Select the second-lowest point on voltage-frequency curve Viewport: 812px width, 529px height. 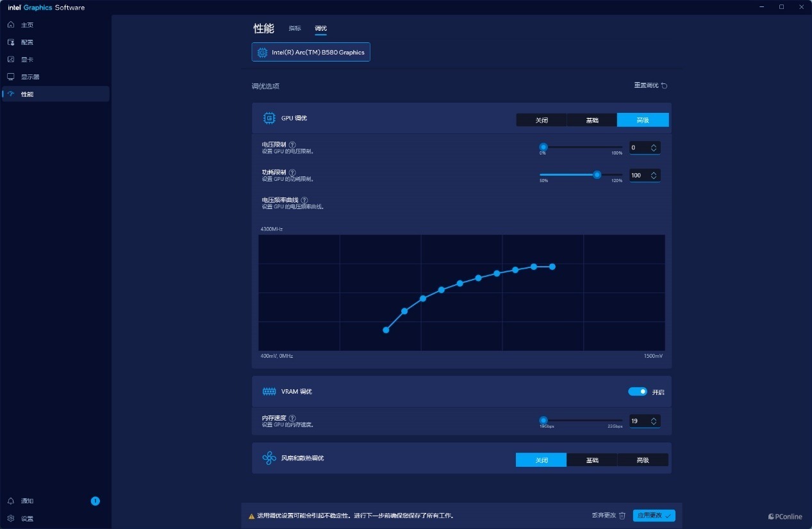coord(404,311)
